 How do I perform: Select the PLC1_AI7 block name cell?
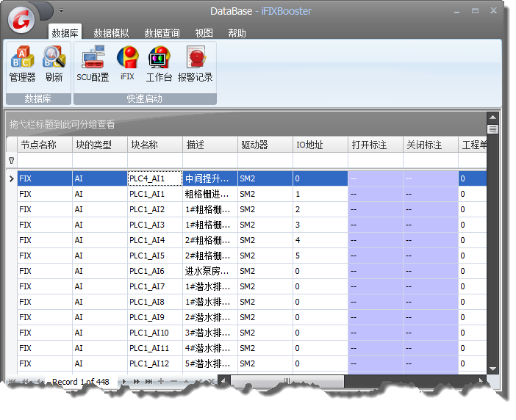155,286
